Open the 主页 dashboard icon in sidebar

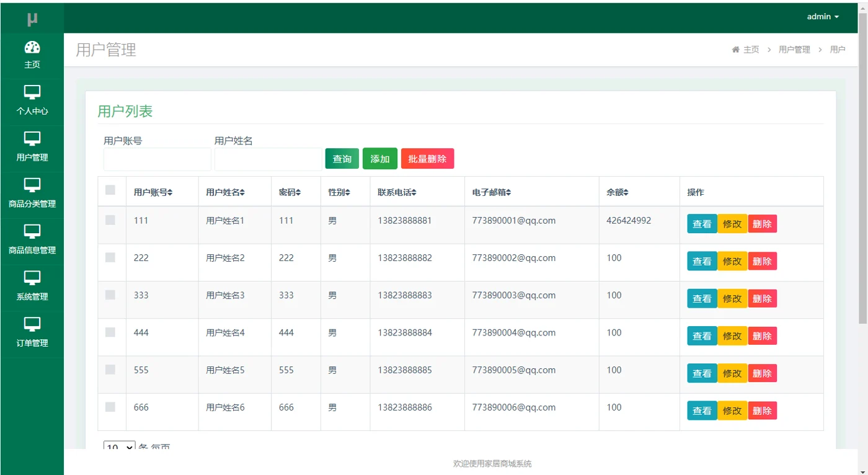tap(32, 47)
